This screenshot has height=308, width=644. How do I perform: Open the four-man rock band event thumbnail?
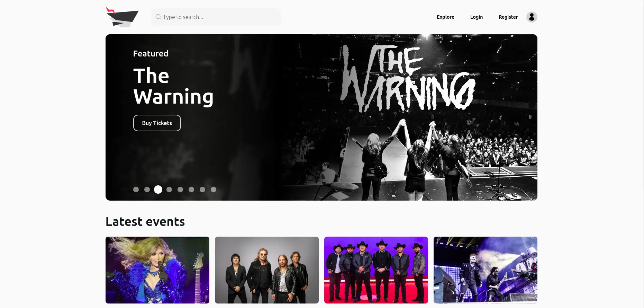(x=267, y=270)
